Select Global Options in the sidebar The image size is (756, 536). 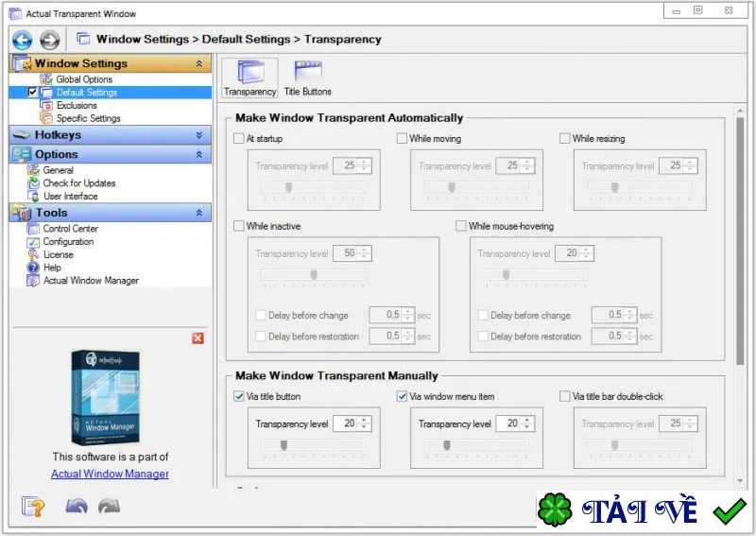click(x=84, y=79)
